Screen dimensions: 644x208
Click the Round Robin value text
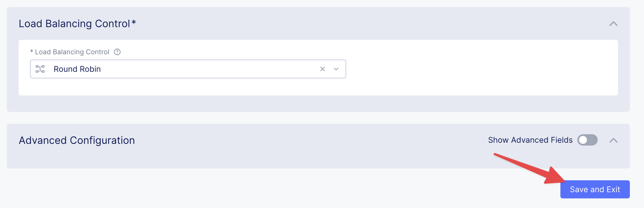(77, 69)
